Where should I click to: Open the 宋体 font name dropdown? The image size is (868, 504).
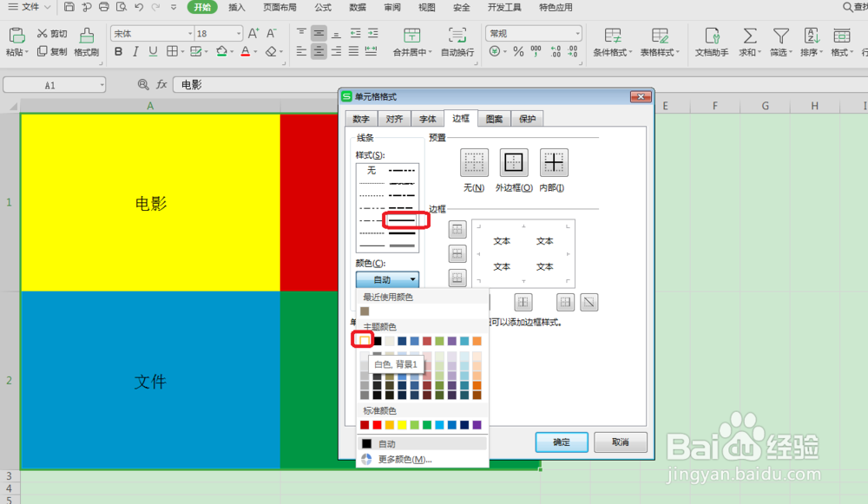coord(190,34)
